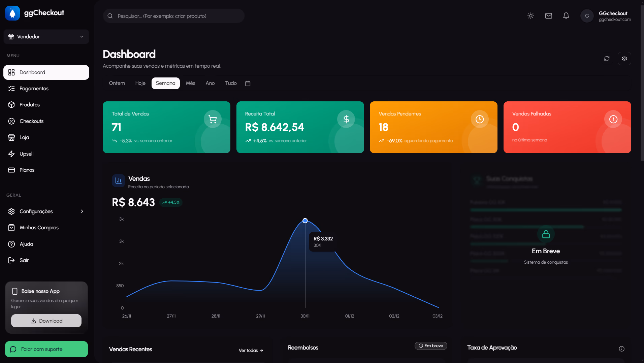
Task: Open the calendar date picker icon
Action: pos(248,84)
